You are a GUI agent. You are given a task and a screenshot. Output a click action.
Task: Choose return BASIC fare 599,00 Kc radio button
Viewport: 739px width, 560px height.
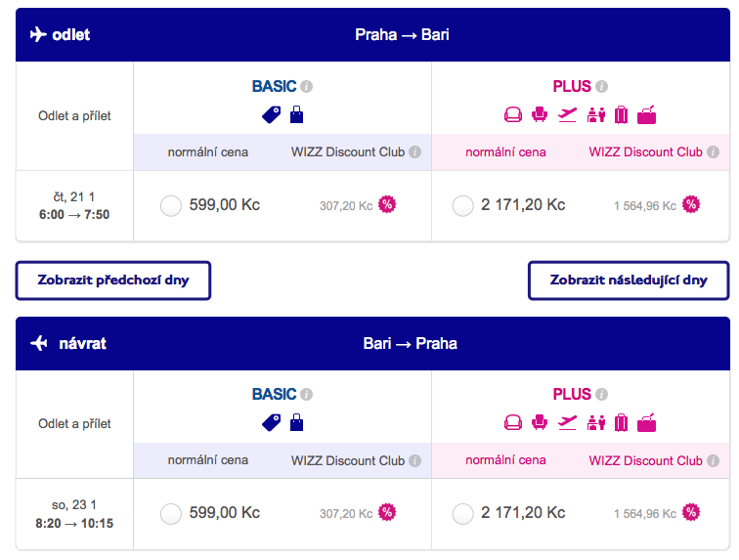tap(171, 514)
